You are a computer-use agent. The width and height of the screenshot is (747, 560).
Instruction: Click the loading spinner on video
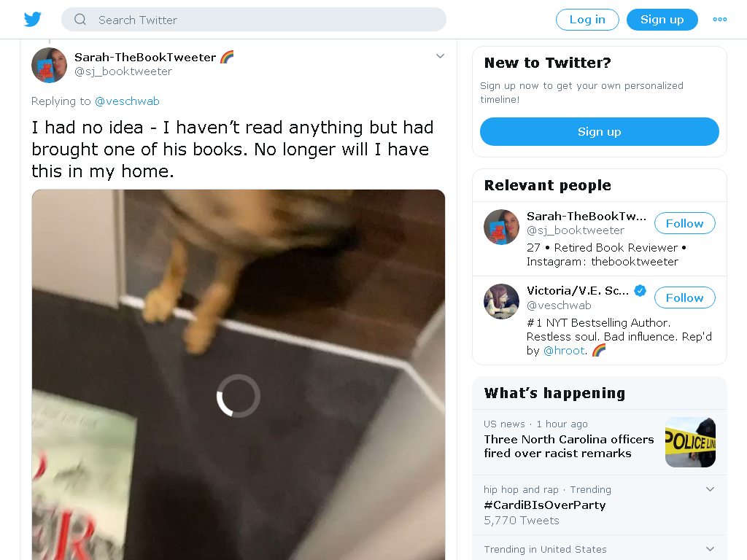[x=239, y=396]
